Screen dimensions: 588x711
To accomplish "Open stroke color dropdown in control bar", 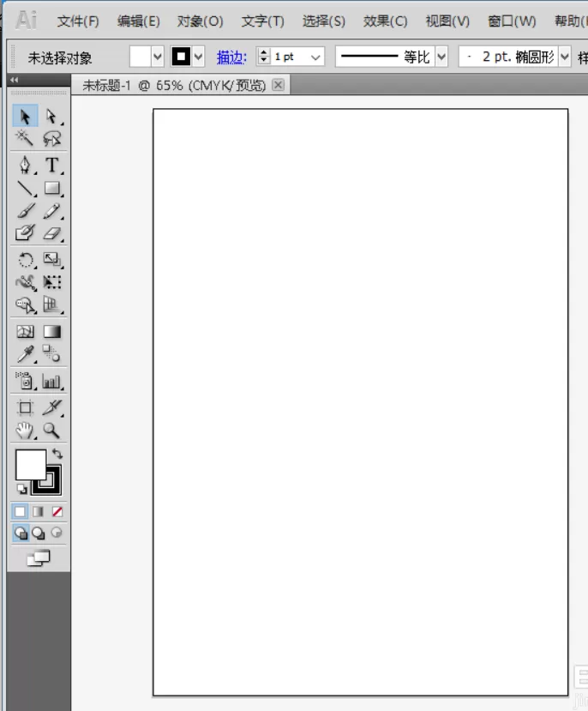I will [x=198, y=57].
